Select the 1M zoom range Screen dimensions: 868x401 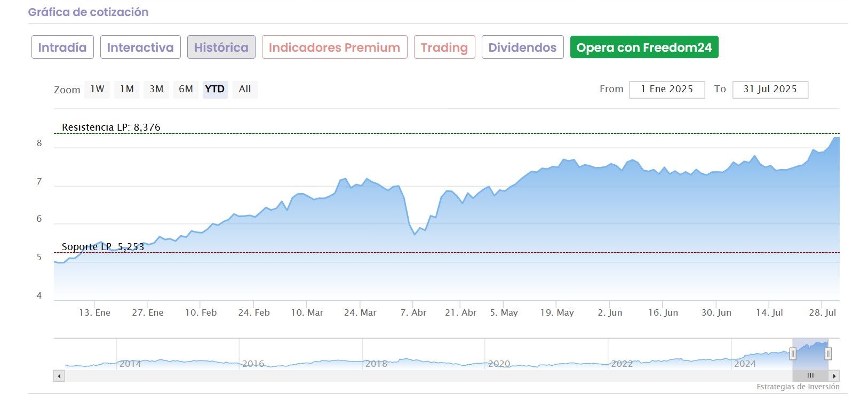pyautogui.click(x=127, y=90)
